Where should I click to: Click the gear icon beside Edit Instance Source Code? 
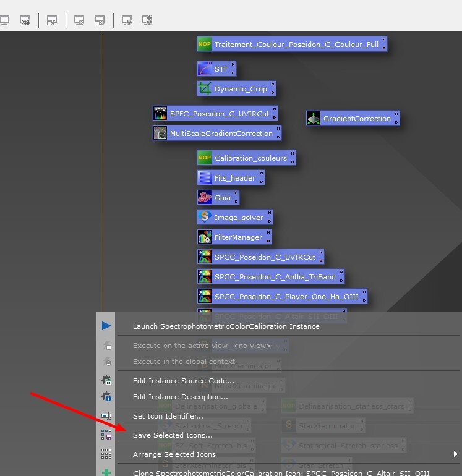point(106,380)
